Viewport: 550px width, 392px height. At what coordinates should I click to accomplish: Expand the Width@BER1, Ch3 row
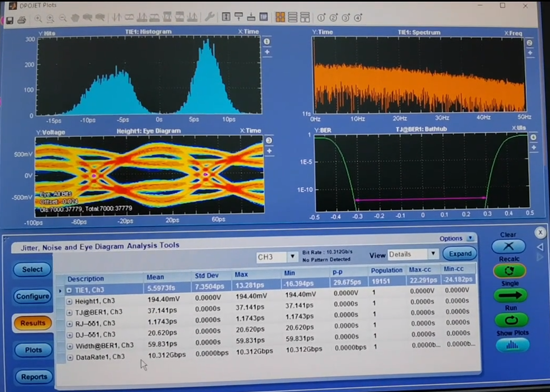(x=70, y=346)
